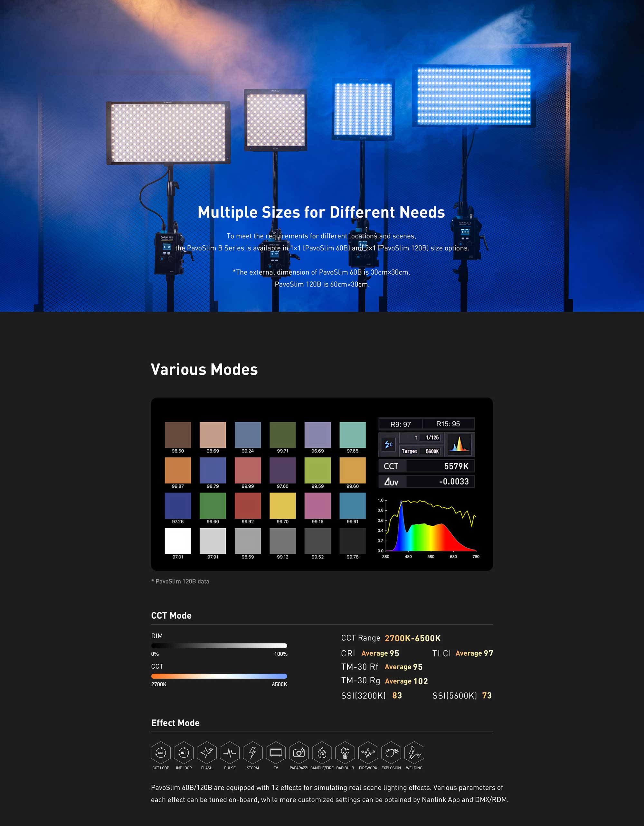Screen dimensions: 644x826
Task: Click the PAPARAZZI camera icon
Action: (299, 752)
